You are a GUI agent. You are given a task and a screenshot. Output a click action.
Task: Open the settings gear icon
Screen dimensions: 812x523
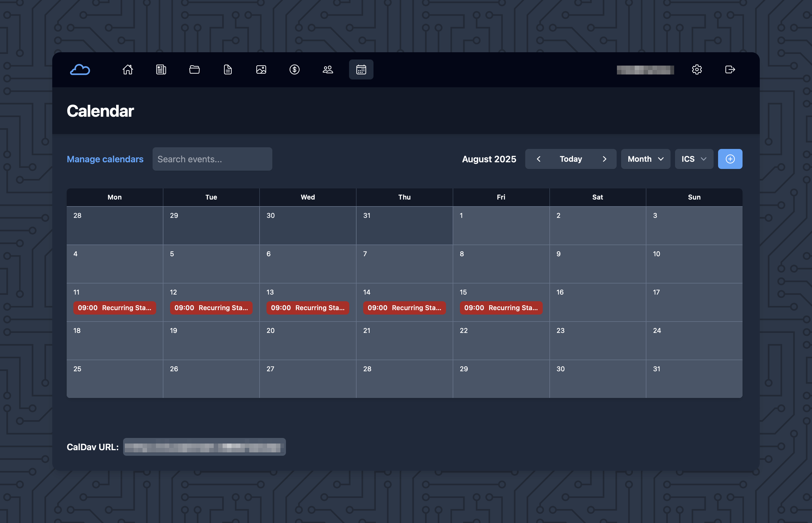click(x=696, y=70)
